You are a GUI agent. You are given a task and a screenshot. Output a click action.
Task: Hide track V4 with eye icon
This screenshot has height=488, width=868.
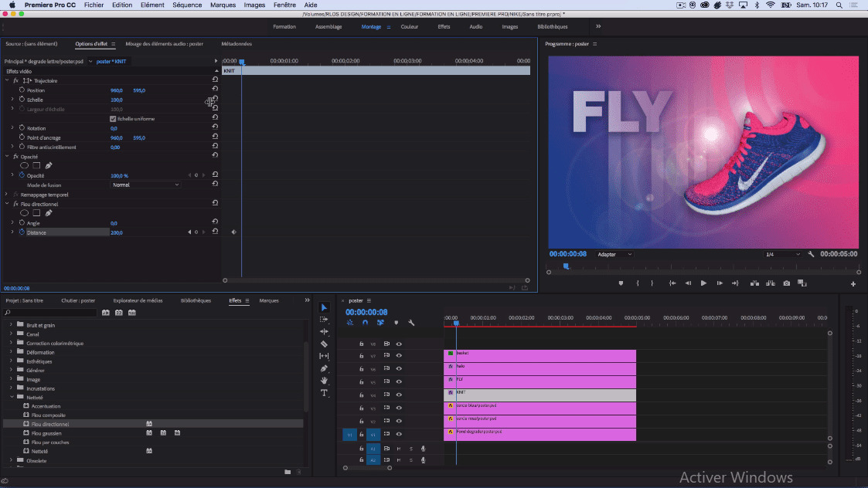click(x=399, y=395)
